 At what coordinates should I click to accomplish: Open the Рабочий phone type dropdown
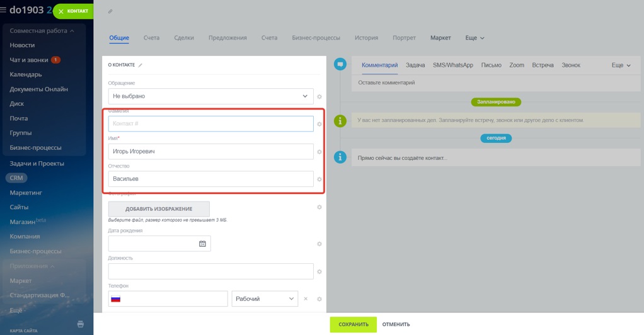click(x=265, y=299)
